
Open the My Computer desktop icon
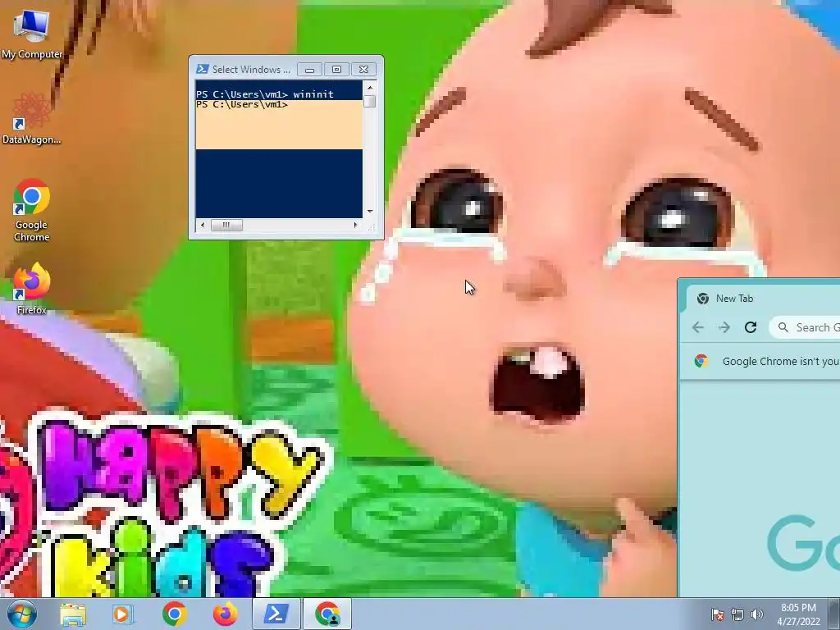pos(32,34)
